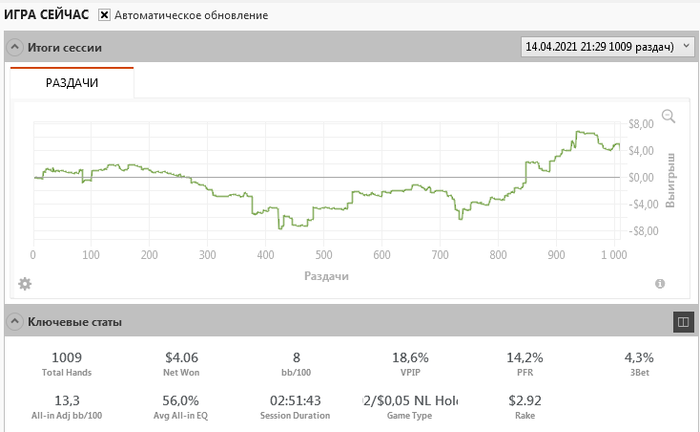Click the ИГРА СЕЙЧАС header
The image size is (700, 432).
point(46,16)
